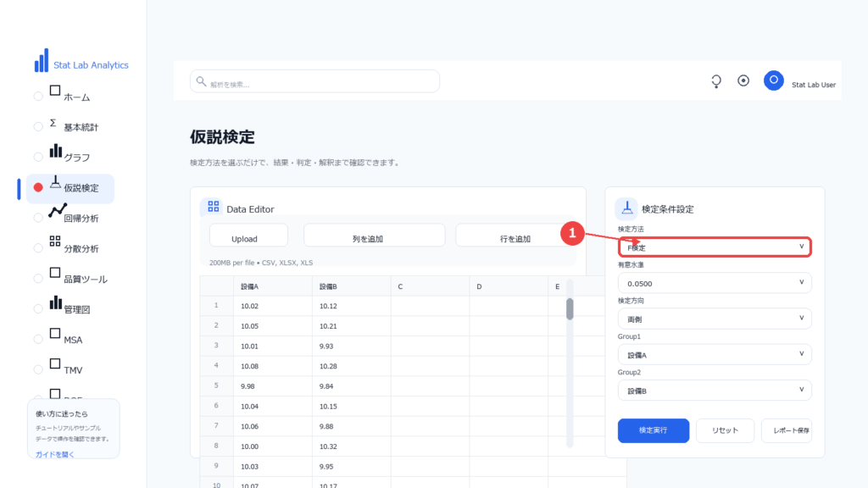Click the trend line icon for 回帰分析
The width and height of the screenshot is (868, 488).
(57, 211)
